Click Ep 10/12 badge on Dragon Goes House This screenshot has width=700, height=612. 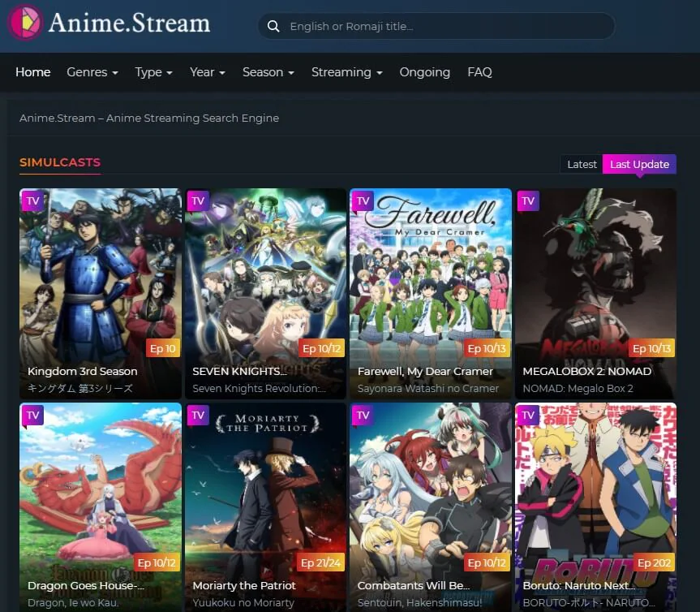[157, 562]
